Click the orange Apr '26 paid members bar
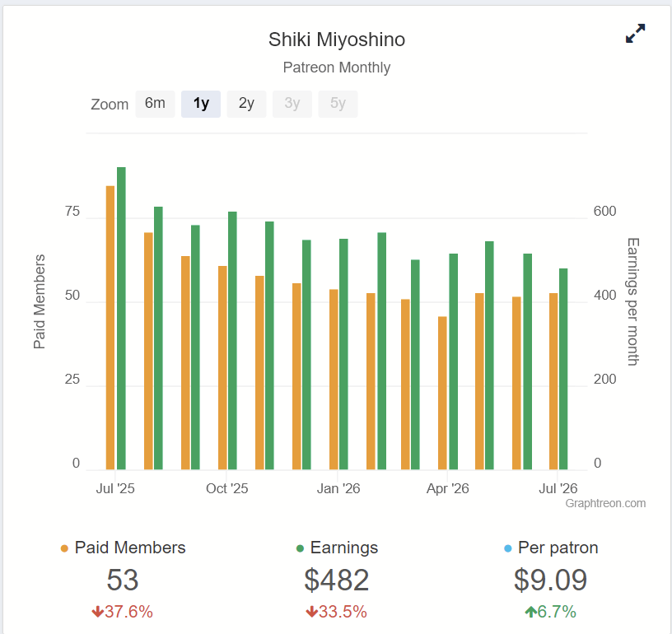This screenshot has width=672, height=634. point(442,394)
